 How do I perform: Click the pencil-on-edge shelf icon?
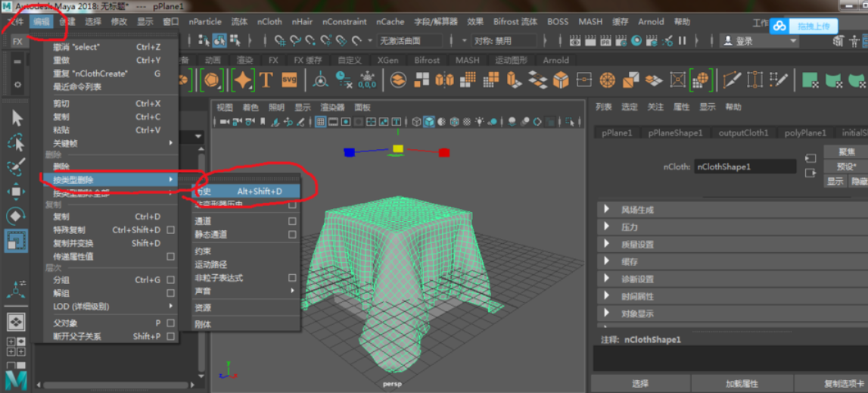(733, 80)
